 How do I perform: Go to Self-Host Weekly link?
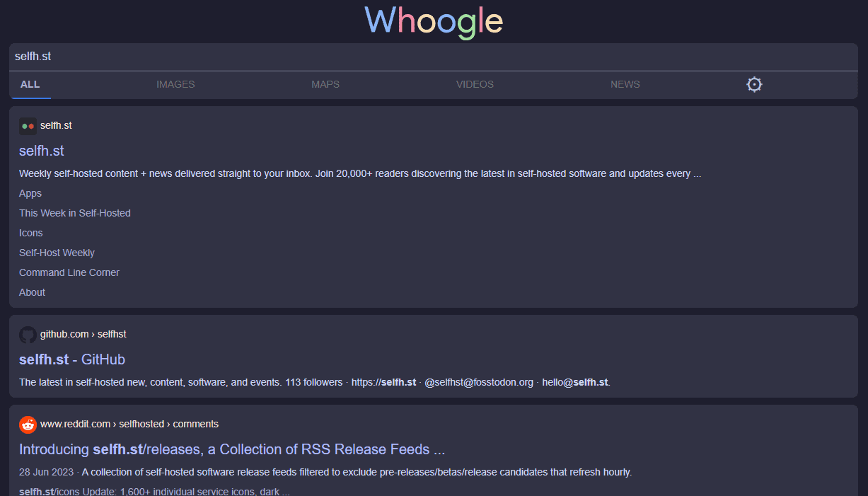[57, 253]
